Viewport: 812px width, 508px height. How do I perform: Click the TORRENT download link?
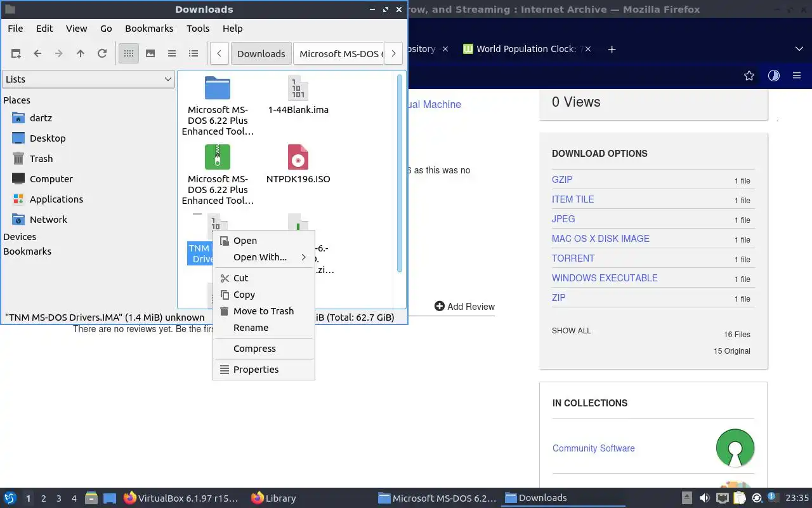click(573, 258)
